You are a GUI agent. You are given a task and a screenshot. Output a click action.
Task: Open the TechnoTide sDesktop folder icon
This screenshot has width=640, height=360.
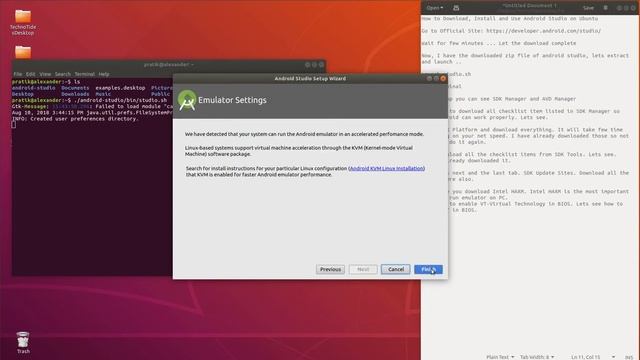(23, 22)
